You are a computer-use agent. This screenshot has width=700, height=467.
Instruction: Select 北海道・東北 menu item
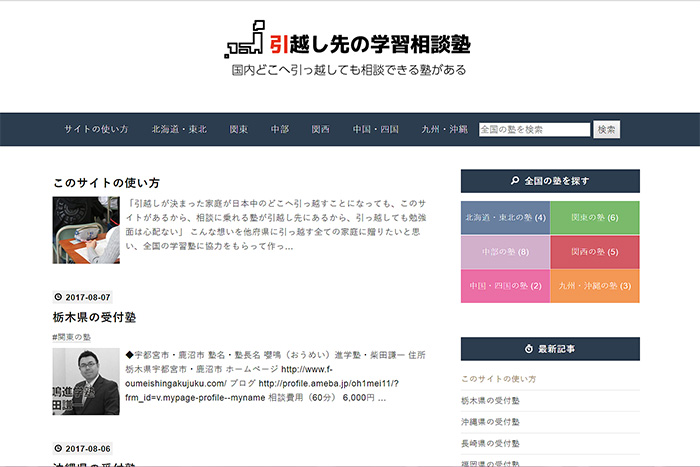coord(179,129)
